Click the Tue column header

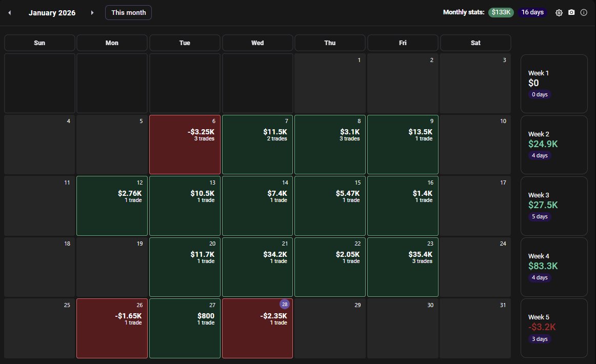185,43
